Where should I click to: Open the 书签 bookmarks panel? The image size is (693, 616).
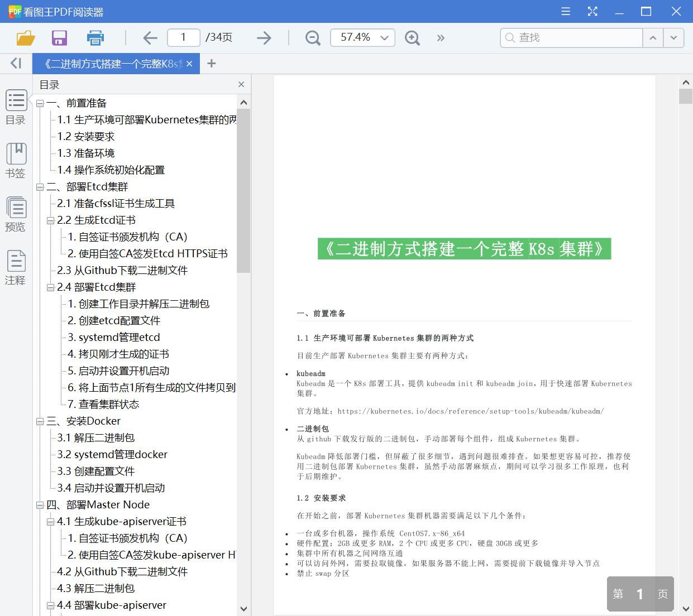click(16, 161)
